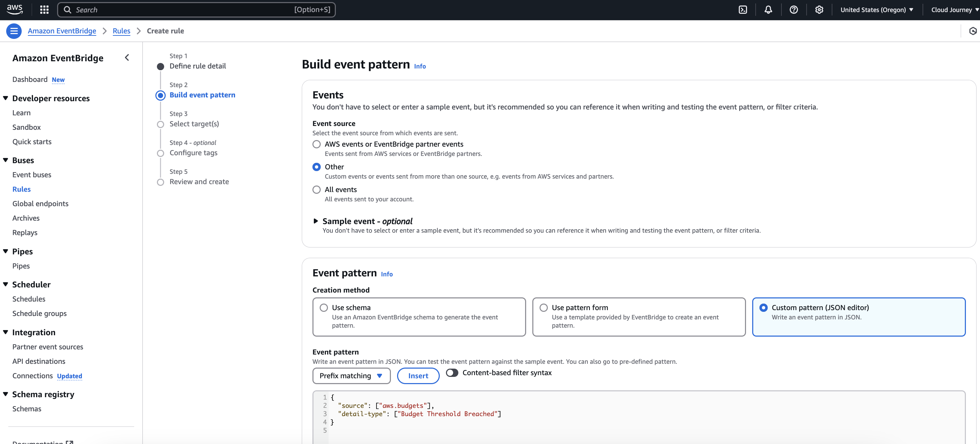Open Schedule groups in the sidebar

(x=39, y=314)
